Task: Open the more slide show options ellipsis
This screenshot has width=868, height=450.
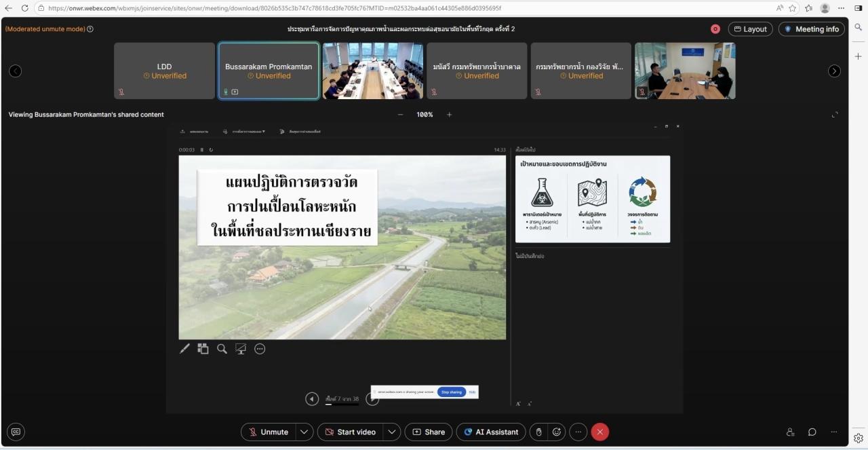Action: pos(260,349)
